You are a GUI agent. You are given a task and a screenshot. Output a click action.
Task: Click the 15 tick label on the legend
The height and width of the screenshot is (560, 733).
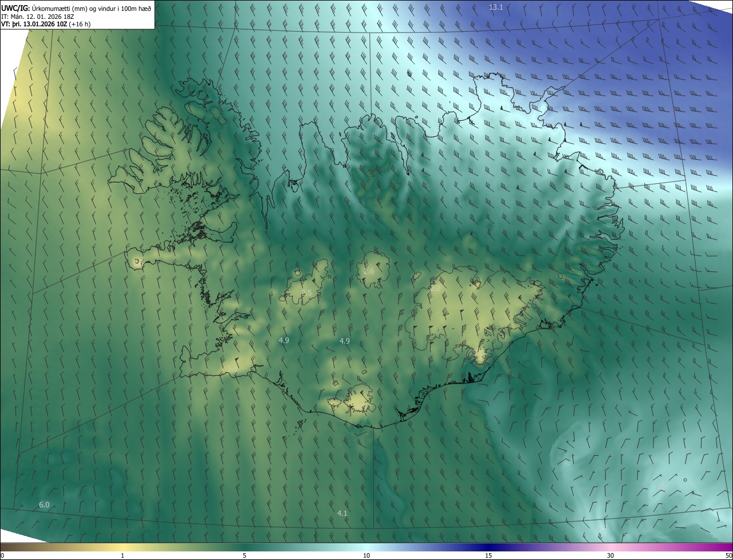click(488, 555)
